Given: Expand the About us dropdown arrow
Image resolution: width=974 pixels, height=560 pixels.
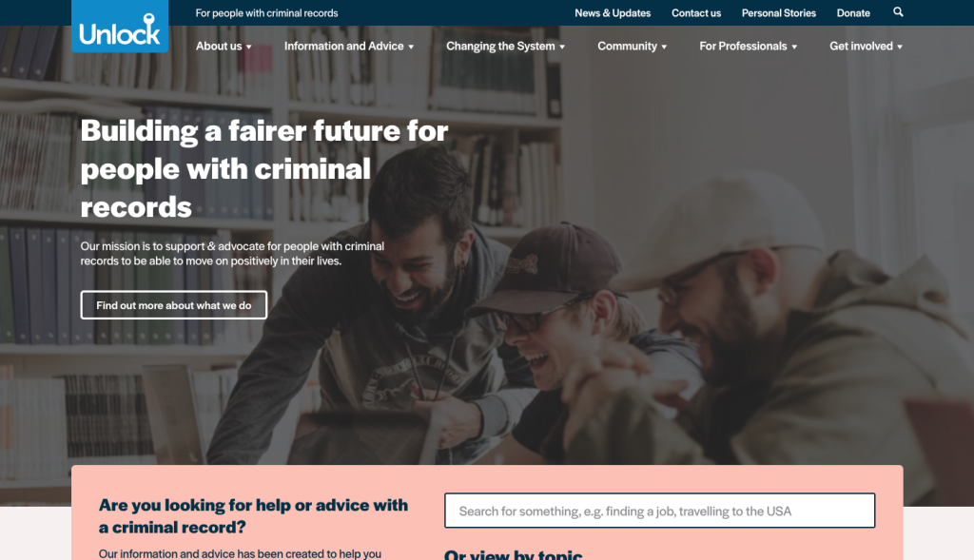Looking at the screenshot, I should 249,47.
